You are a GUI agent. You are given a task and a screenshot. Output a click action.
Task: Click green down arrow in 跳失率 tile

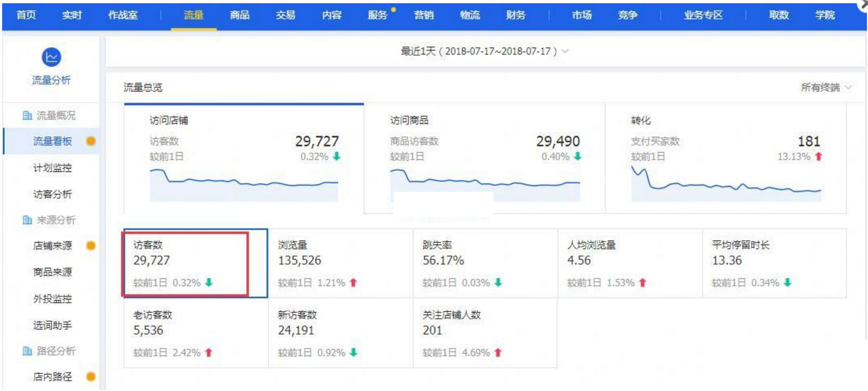[x=498, y=282]
